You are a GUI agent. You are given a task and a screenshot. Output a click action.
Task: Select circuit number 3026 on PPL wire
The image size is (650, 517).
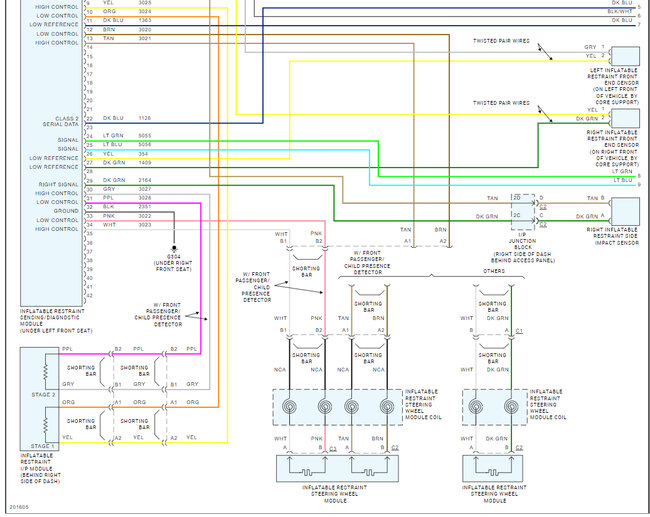(145, 198)
